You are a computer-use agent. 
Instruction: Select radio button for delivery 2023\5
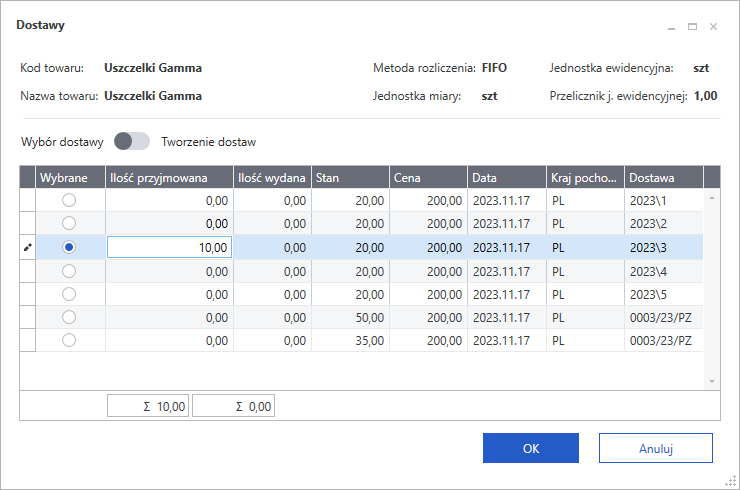point(69,294)
